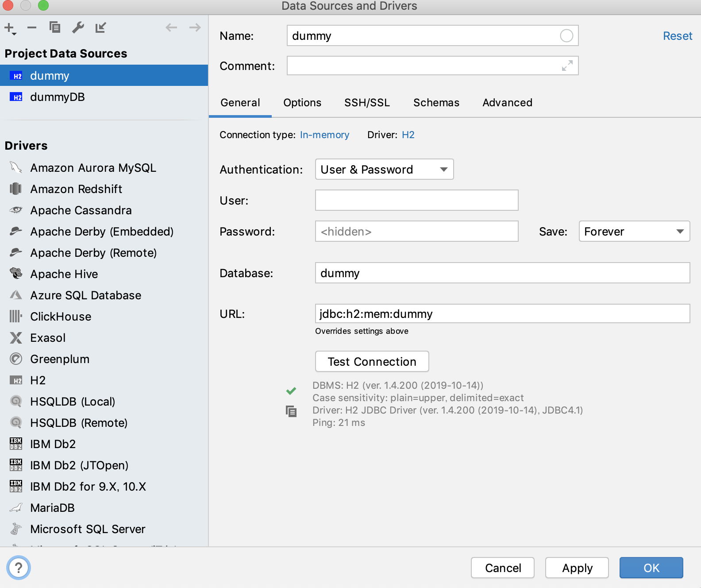This screenshot has height=588, width=701.
Task: Click the make global import arrow icon
Action: pyautogui.click(x=101, y=27)
